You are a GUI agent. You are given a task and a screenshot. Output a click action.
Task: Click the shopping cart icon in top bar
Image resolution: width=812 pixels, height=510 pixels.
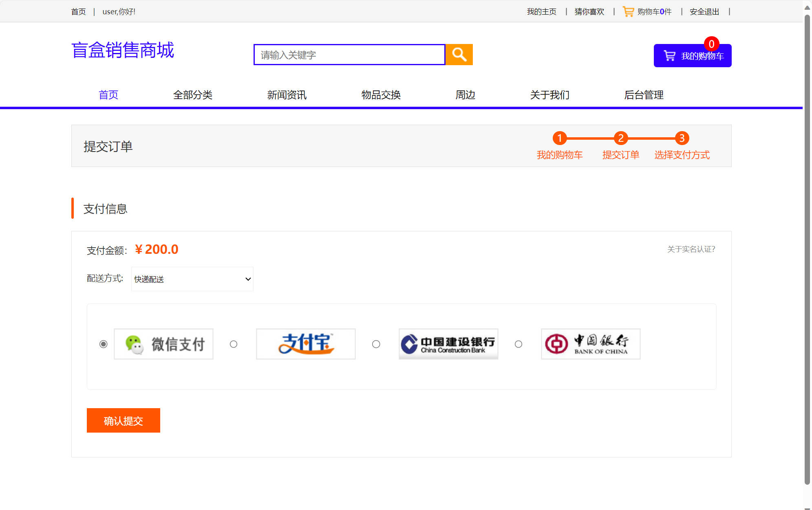pos(628,11)
